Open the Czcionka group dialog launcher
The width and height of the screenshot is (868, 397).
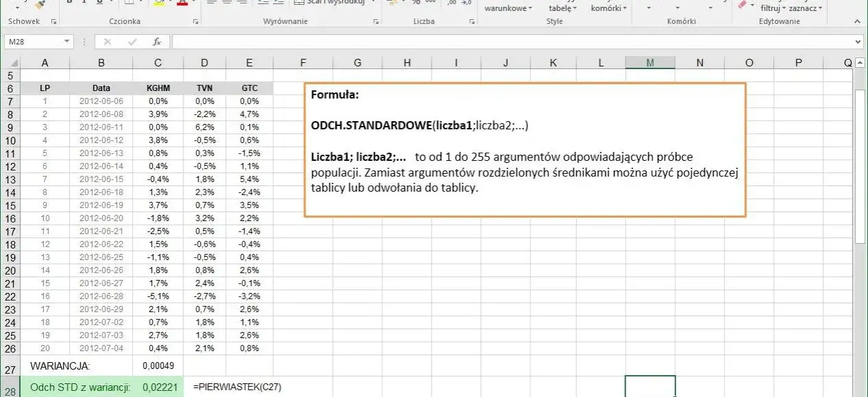click(195, 22)
